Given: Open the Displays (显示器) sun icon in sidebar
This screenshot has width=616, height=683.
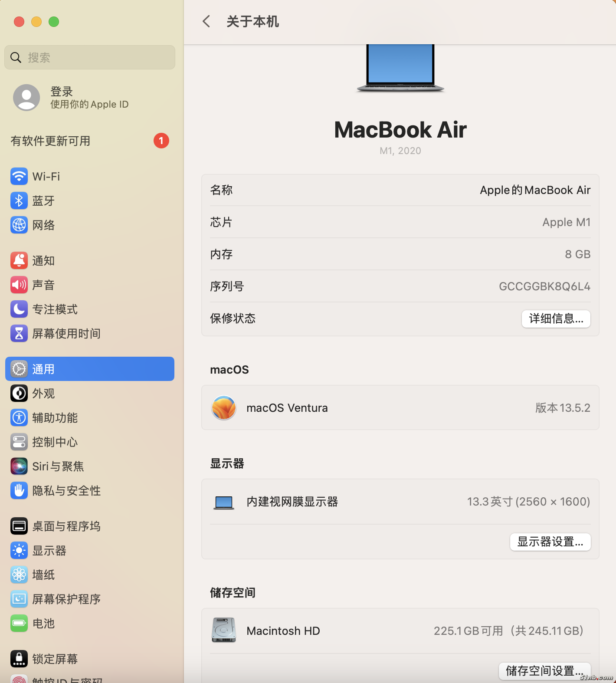Looking at the screenshot, I should click(x=19, y=550).
